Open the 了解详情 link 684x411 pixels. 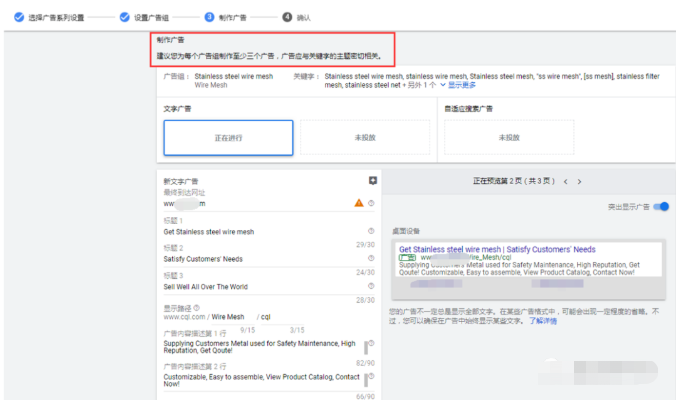tap(543, 321)
